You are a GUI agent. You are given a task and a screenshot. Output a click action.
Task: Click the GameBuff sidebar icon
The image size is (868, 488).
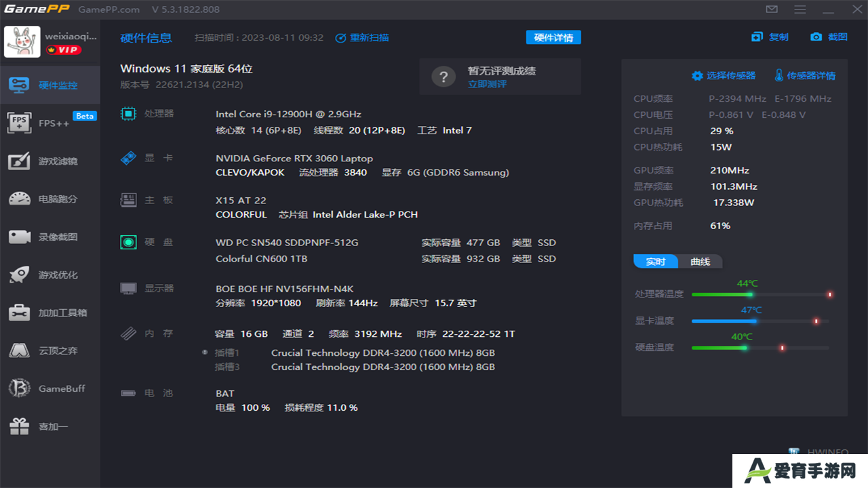pyautogui.click(x=19, y=388)
